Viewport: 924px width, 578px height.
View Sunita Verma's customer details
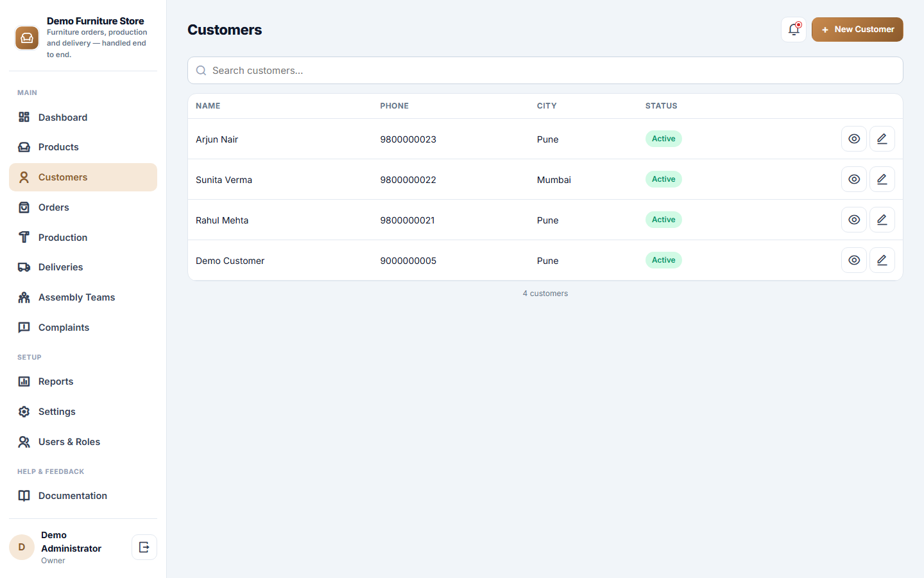pyautogui.click(x=854, y=179)
